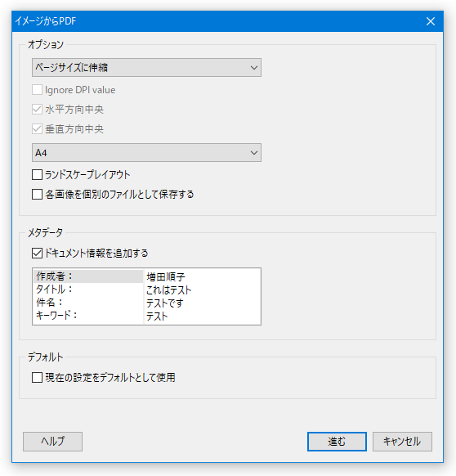Close the イメージからPDF dialog
The image size is (456, 476).
[x=431, y=21]
